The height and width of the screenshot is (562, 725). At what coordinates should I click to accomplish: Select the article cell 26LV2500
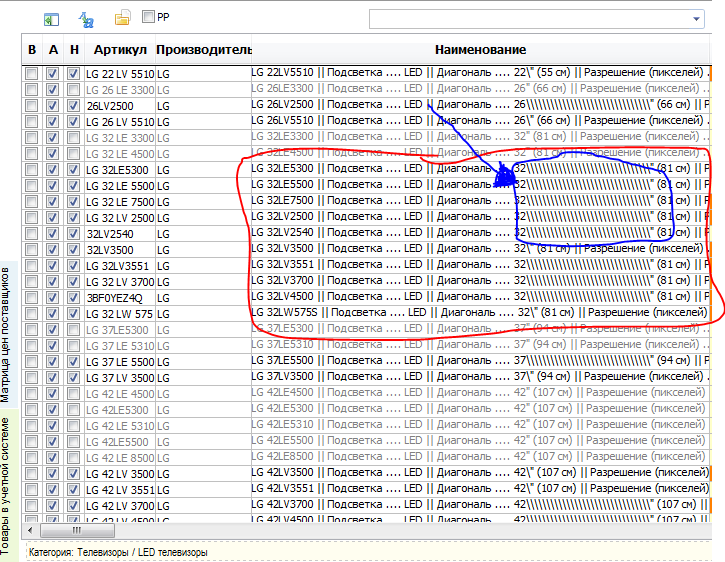pyautogui.click(x=120, y=106)
